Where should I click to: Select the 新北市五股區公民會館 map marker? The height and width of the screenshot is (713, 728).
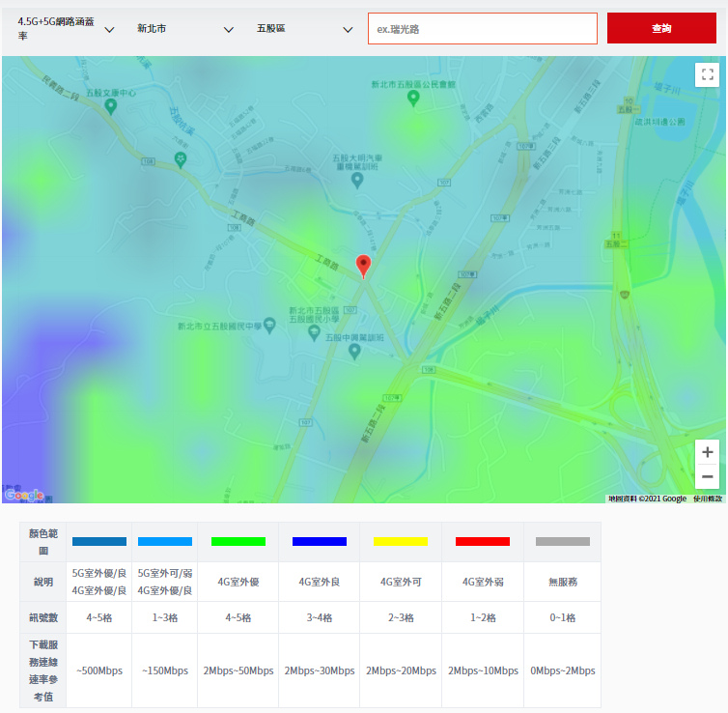coord(413,98)
